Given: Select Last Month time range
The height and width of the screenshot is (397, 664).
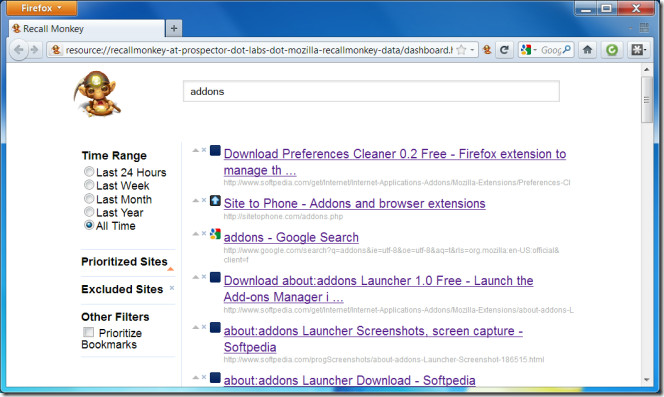Looking at the screenshot, I should point(89,198).
